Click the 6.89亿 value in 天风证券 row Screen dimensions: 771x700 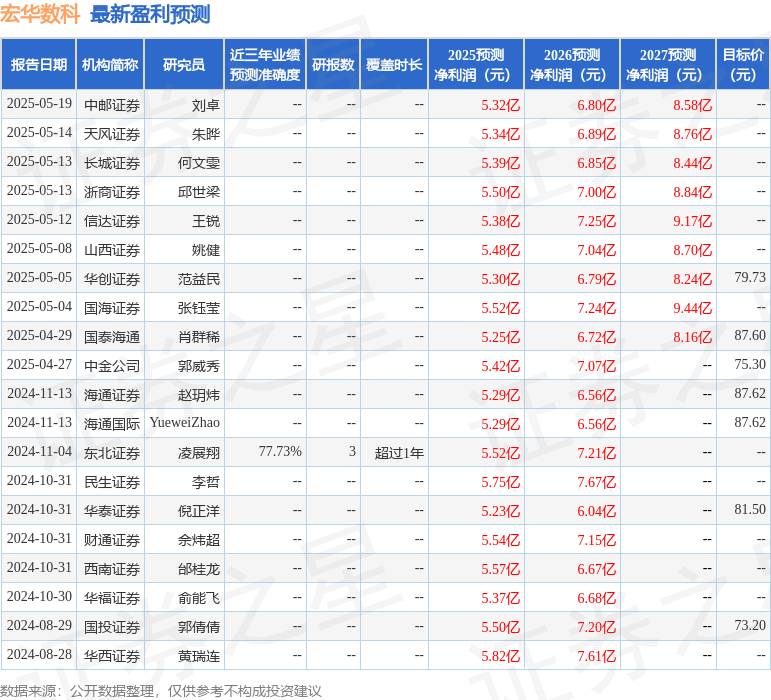point(596,134)
